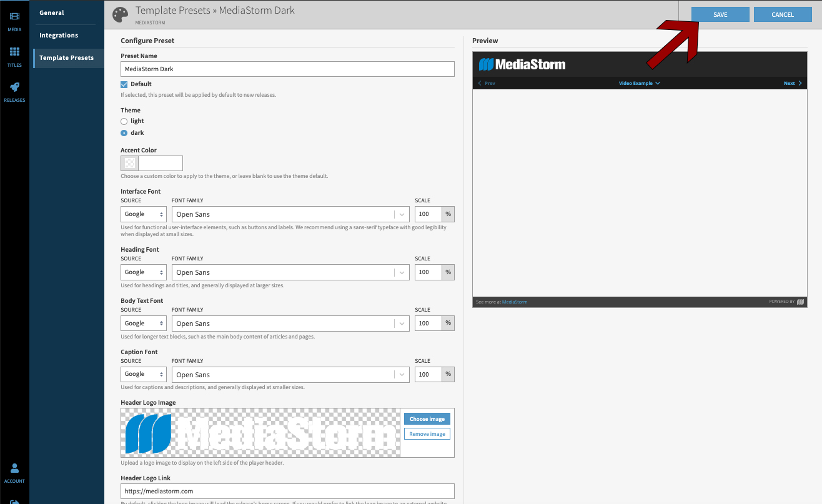The height and width of the screenshot is (504, 822).
Task: Click the Prev arrow in the preview player
Action: pyautogui.click(x=486, y=82)
